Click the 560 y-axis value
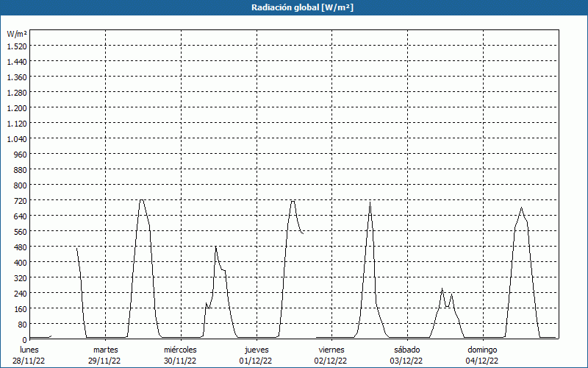The height and width of the screenshot is (368, 588). 21,232
